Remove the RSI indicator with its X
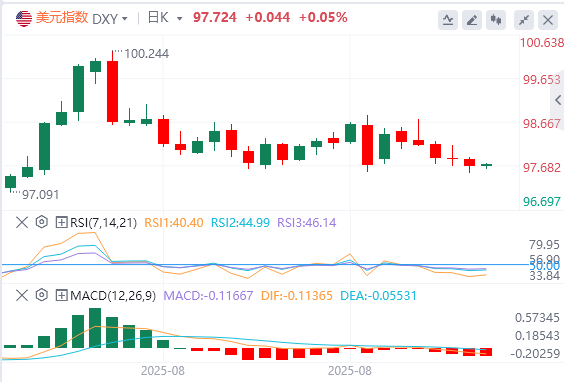Image resolution: width=564 pixels, height=382 pixels. (x=22, y=222)
